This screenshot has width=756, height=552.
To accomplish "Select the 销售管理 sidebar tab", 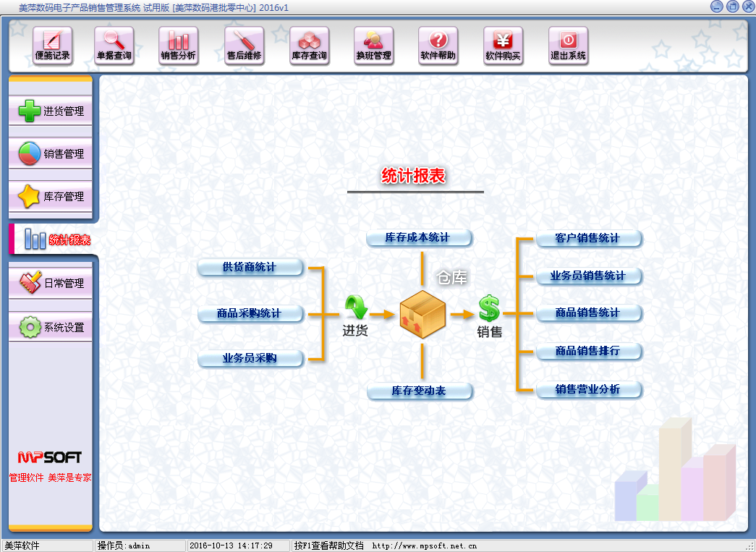I will pos(51,153).
